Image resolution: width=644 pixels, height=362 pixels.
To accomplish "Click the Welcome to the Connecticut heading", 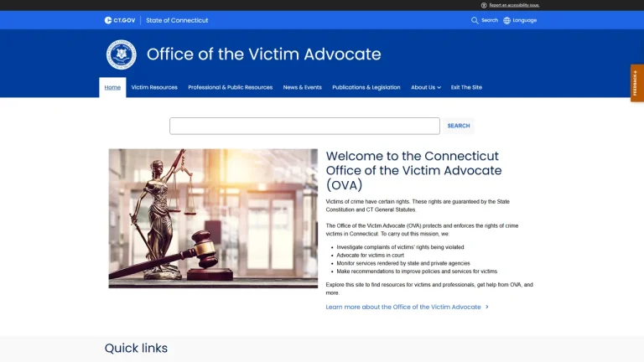I will coord(413,170).
